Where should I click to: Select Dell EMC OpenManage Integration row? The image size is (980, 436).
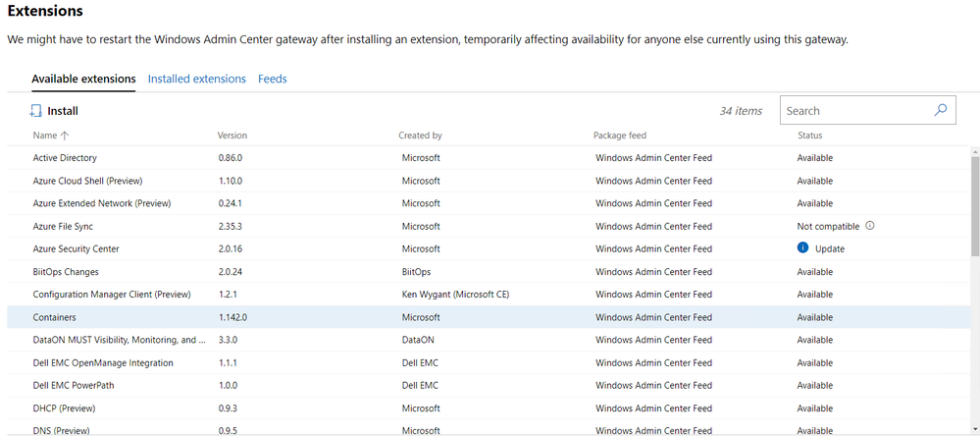[489, 362]
